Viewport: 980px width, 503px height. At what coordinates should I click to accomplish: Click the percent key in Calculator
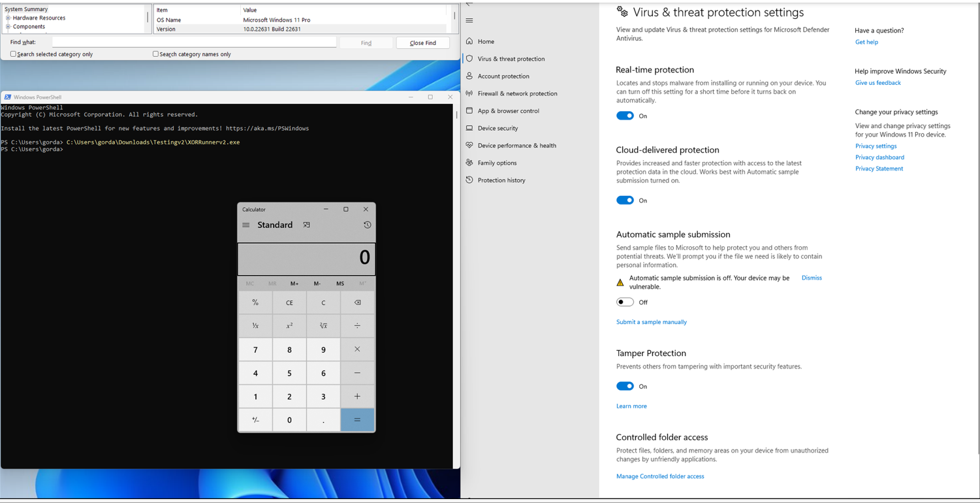[x=255, y=302]
